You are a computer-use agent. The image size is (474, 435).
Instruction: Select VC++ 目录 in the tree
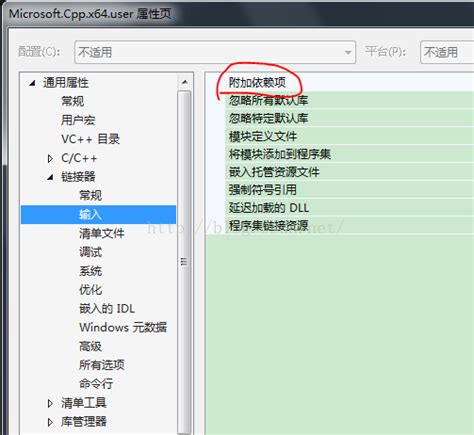pos(90,139)
